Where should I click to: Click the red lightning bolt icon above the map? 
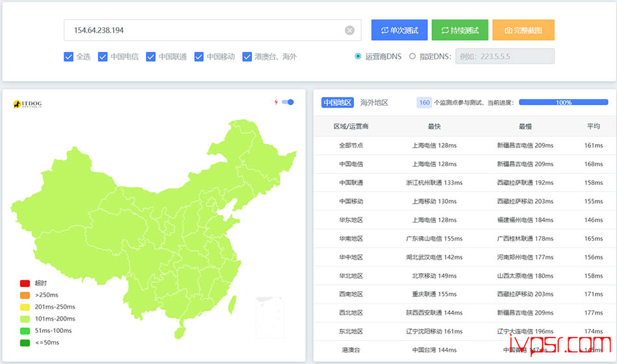point(276,103)
